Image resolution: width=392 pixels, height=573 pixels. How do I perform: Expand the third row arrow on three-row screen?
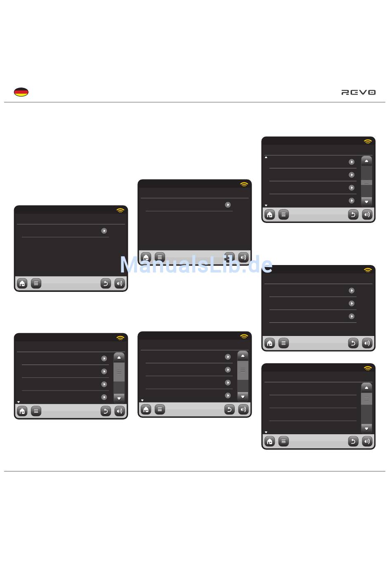pos(352,316)
